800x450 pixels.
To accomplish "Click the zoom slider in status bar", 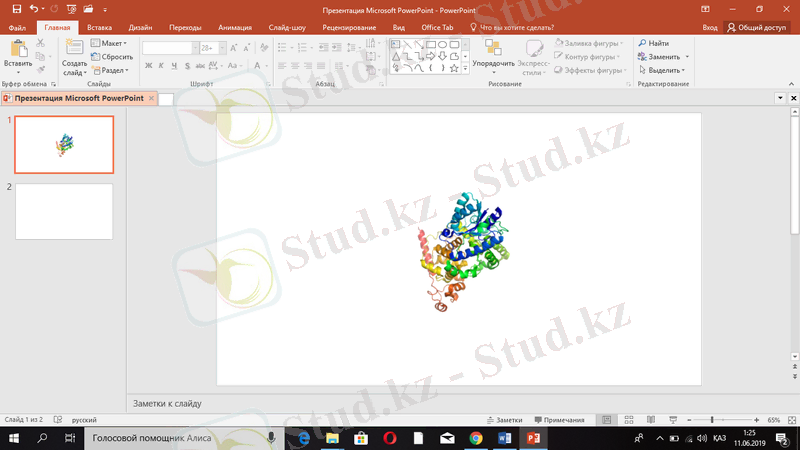I will (712, 420).
